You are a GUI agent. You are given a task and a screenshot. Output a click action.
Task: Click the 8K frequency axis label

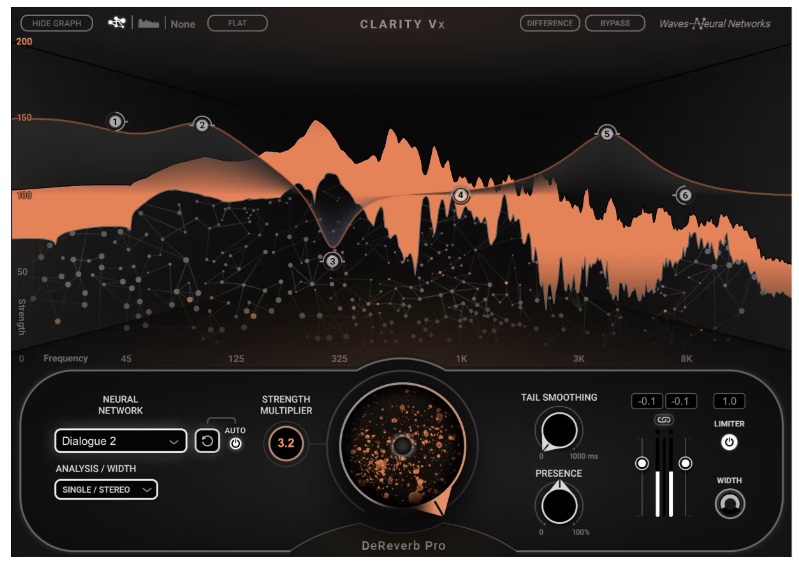(686, 359)
